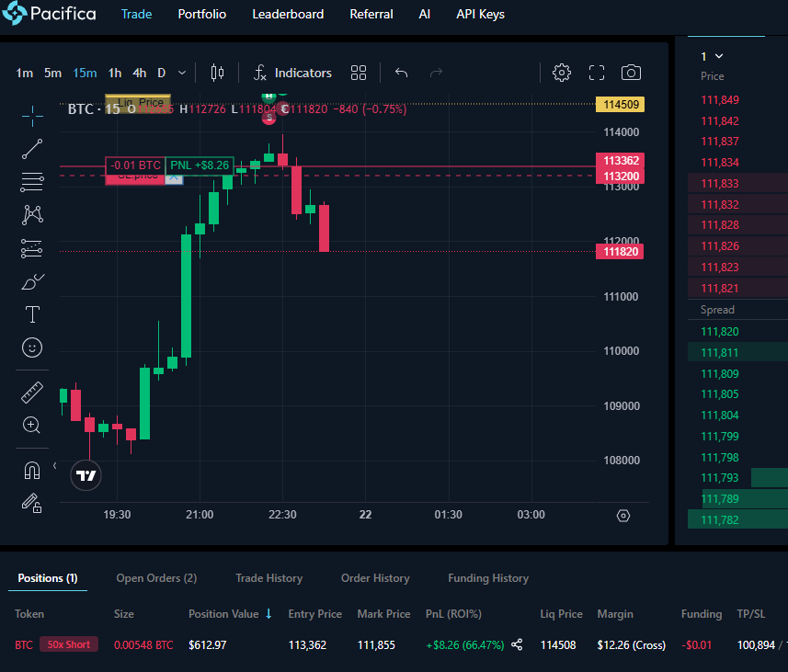Select the ruler measure tool
Viewport: 788px width, 672px height.
[32, 393]
